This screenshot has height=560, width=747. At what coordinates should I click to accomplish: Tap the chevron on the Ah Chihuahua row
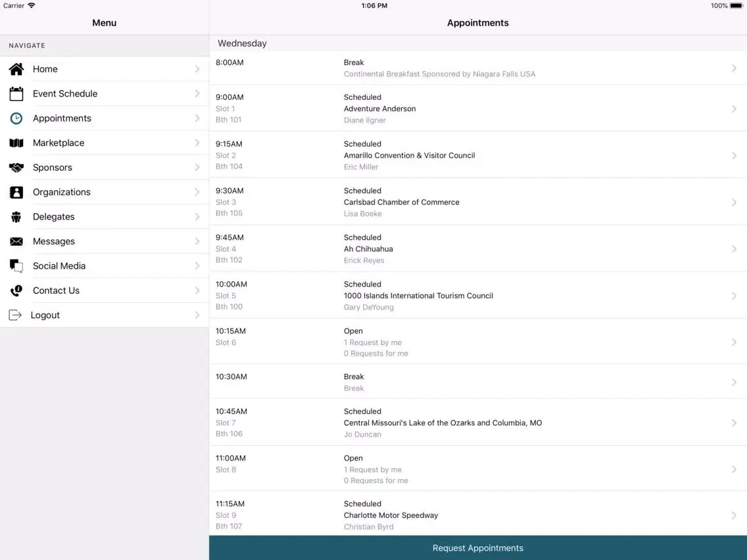[734, 248]
